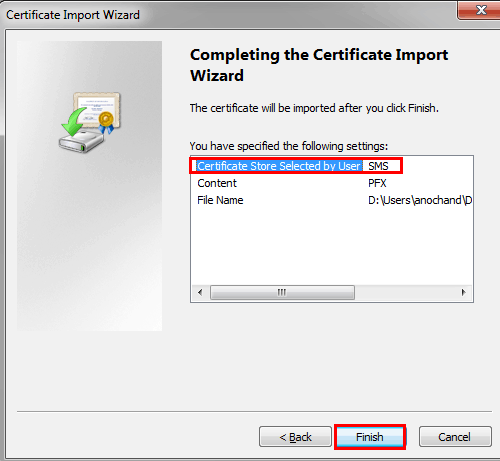Click empty area inside settings list box
500x461 pixels.
[x=332, y=247]
